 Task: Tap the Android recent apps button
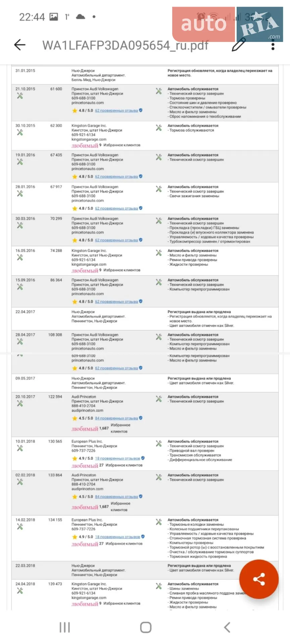[64, 627]
